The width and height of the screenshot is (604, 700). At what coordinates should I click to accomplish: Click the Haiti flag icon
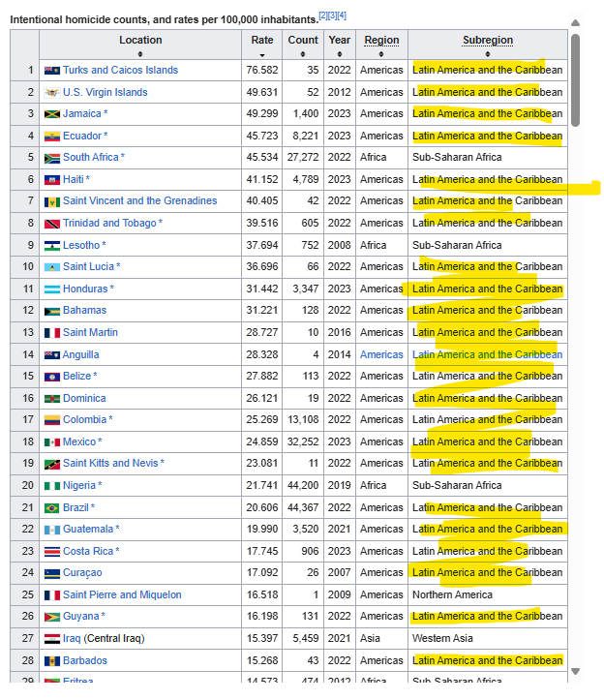point(51,180)
